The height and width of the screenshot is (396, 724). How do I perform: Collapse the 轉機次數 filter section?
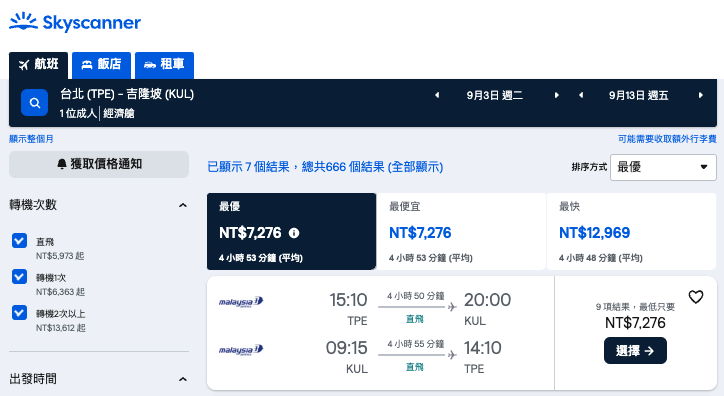click(x=183, y=205)
